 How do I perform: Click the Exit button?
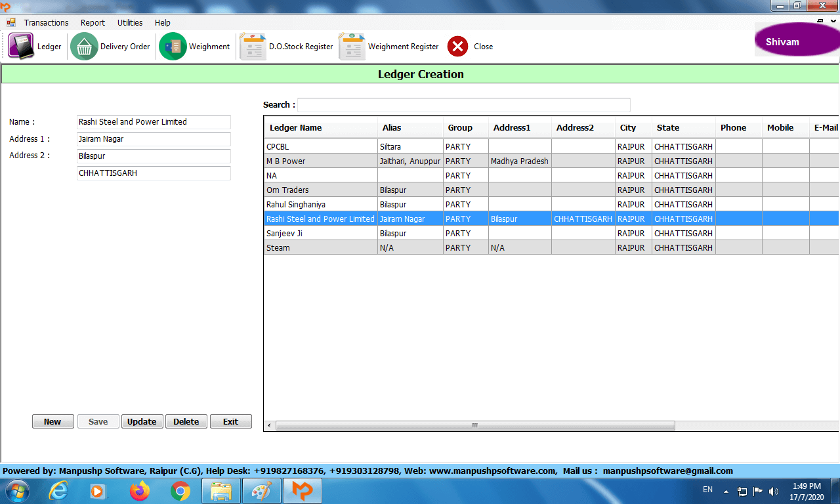tap(231, 421)
